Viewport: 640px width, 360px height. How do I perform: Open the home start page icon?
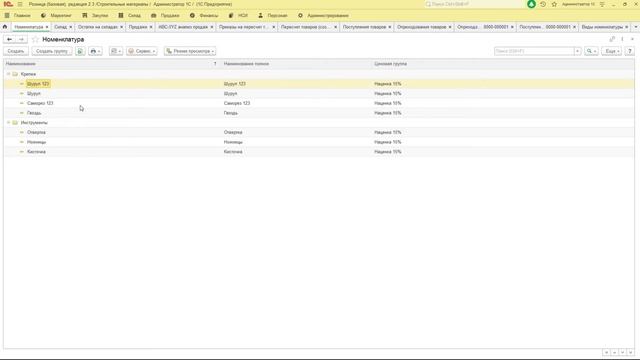pos(5,27)
